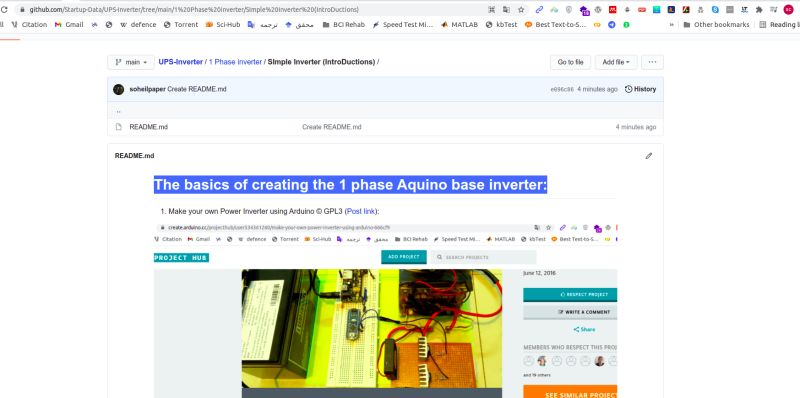
Task: Open README.md file in file list
Action: point(148,127)
